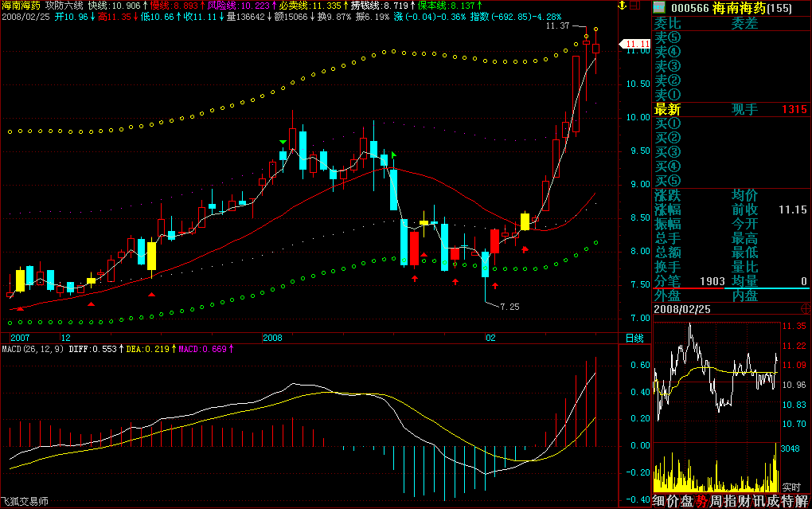Click the DEA:0.219 value

pos(147,349)
